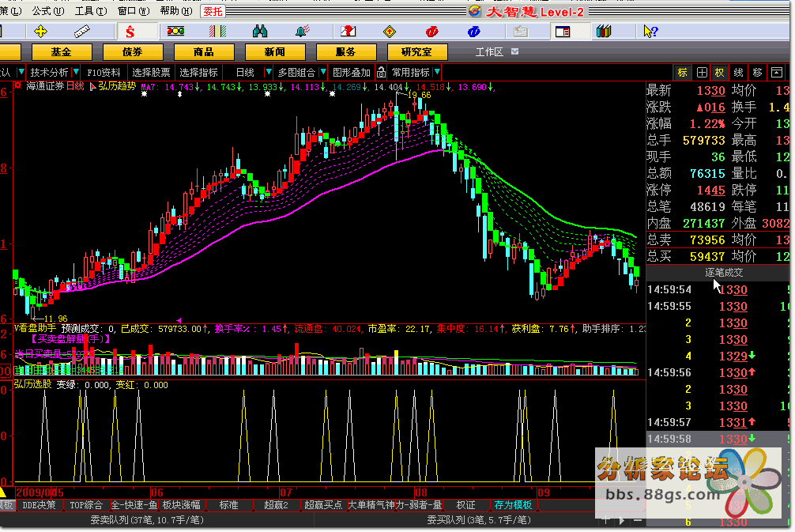This screenshot has width=795, height=532.
Task: Switch to the 板块涨幅 tab
Action: click(181, 505)
